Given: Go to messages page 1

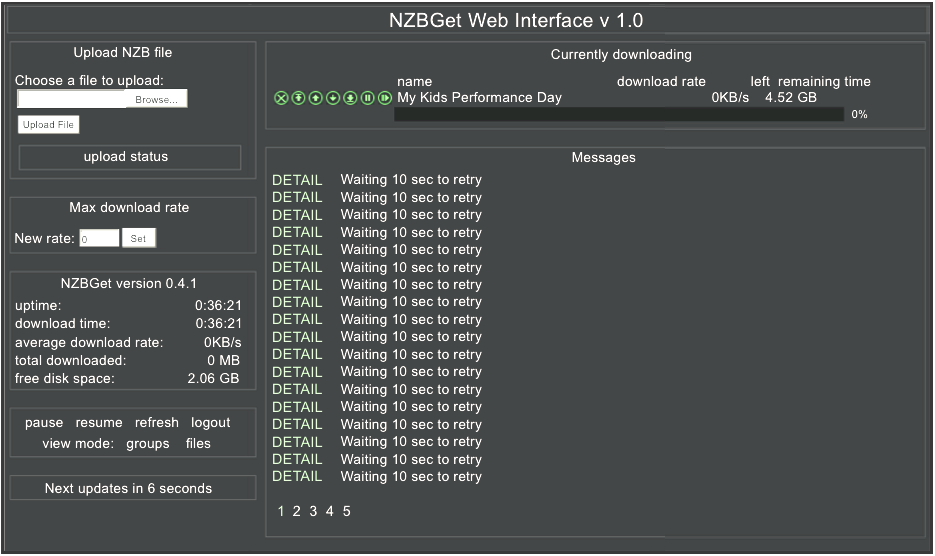Looking at the screenshot, I should (281, 511).
